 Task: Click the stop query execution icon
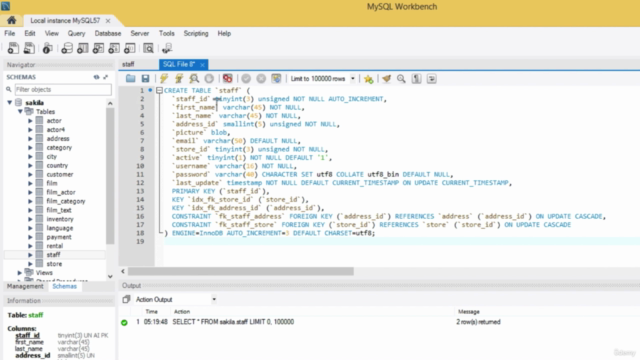point(209,78)
